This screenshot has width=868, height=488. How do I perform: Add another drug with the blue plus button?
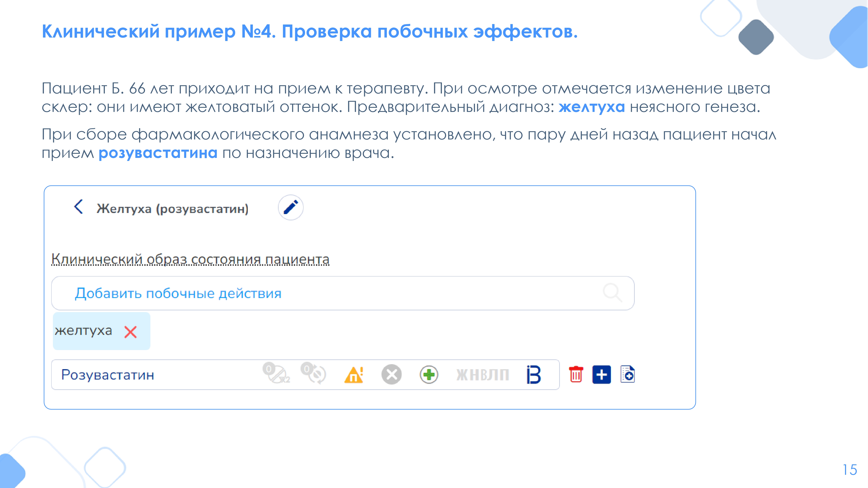click(x=602, y=375)
